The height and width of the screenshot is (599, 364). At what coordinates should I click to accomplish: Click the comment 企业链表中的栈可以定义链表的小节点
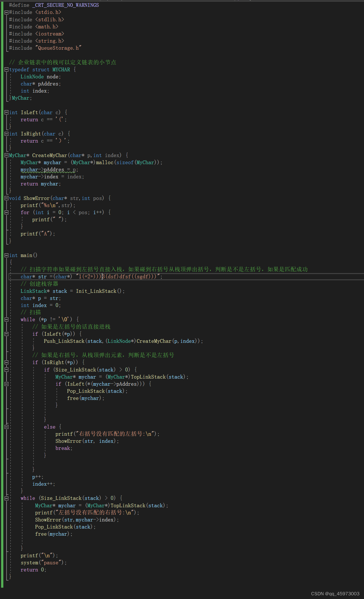[63, 62]
